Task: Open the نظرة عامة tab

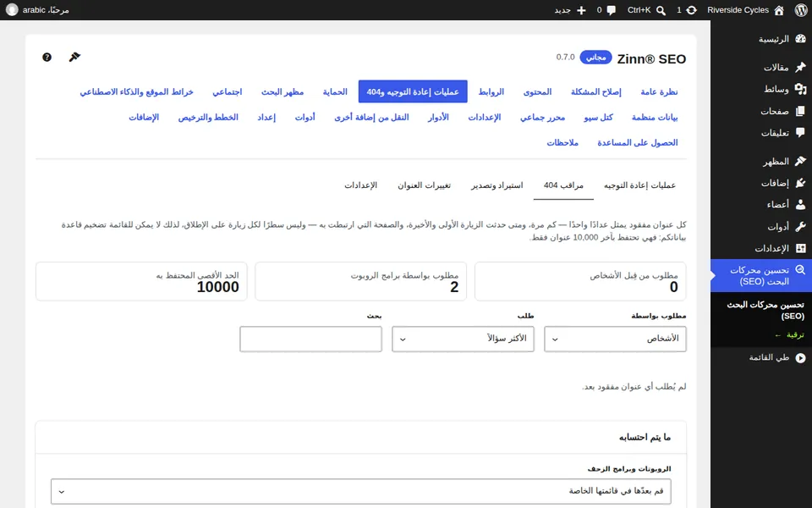Action: tap(659, 91)
